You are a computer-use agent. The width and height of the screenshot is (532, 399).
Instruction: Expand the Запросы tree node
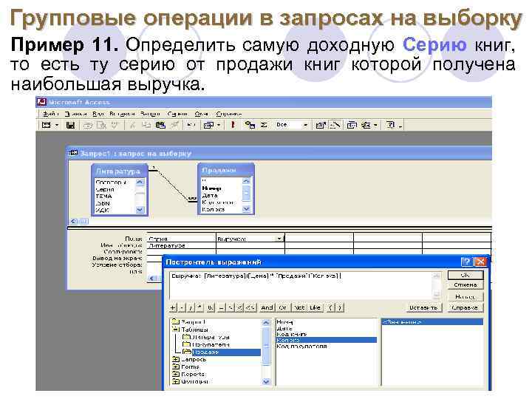[175, 359]
